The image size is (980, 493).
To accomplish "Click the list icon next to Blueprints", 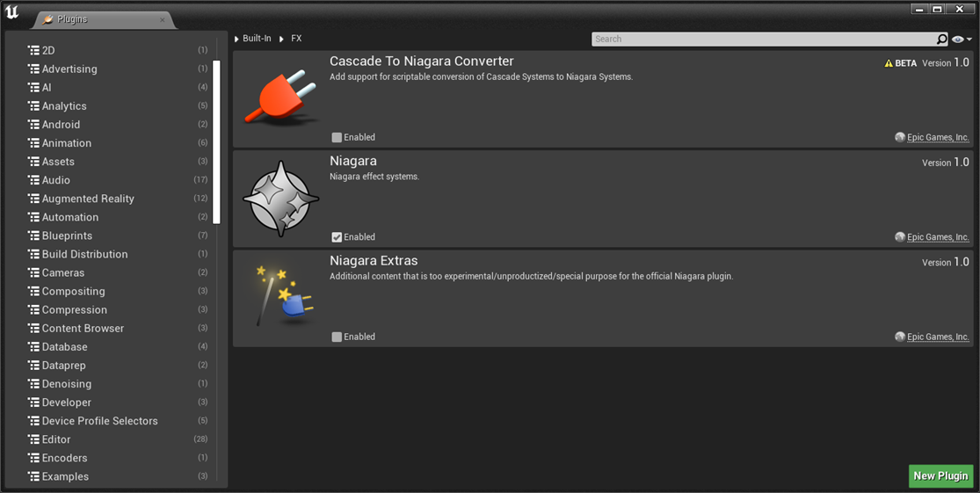I will [x=33, y=236].
